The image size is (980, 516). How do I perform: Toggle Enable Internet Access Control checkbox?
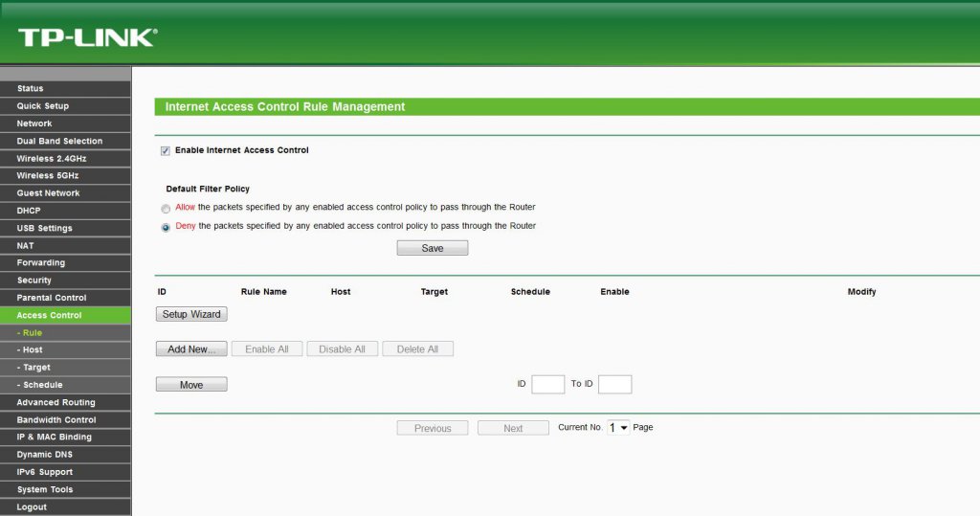165,150
